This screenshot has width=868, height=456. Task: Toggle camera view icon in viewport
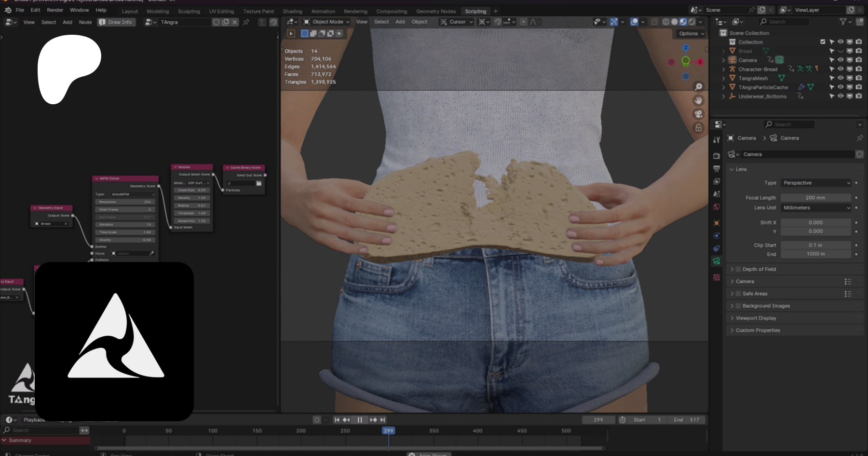(x=698, y=114)
